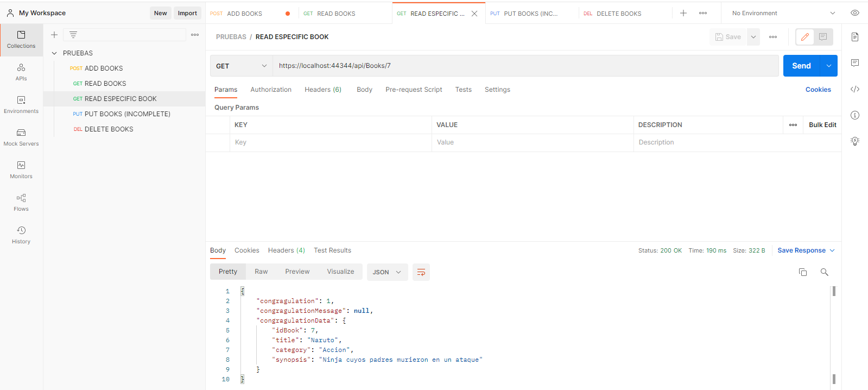Search within the response body
The image size is (868, 390).
[x=825, y=272]
